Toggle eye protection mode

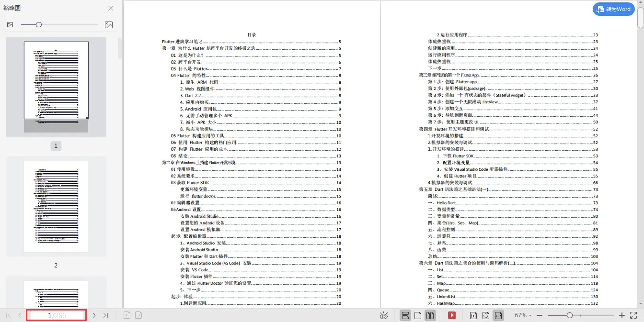coord(383,315)
